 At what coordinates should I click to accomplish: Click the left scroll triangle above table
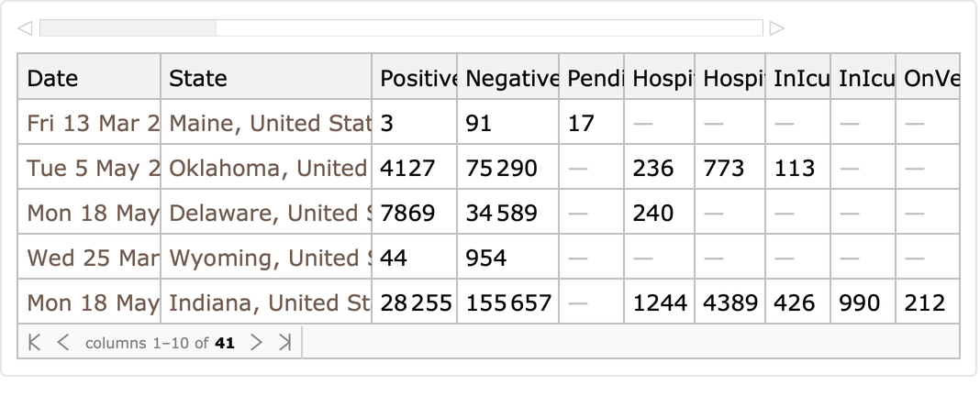(x=26, y=28)
